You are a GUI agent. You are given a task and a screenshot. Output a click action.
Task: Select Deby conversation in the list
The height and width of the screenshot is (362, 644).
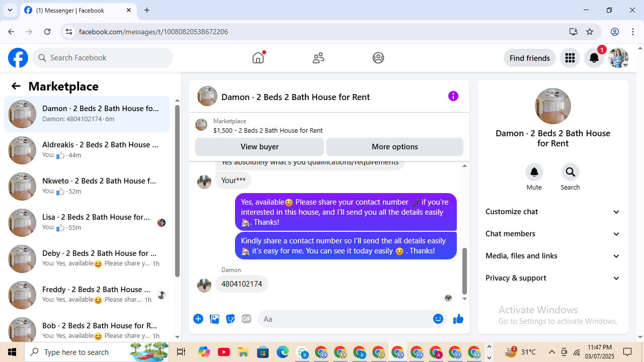[87, 259]
